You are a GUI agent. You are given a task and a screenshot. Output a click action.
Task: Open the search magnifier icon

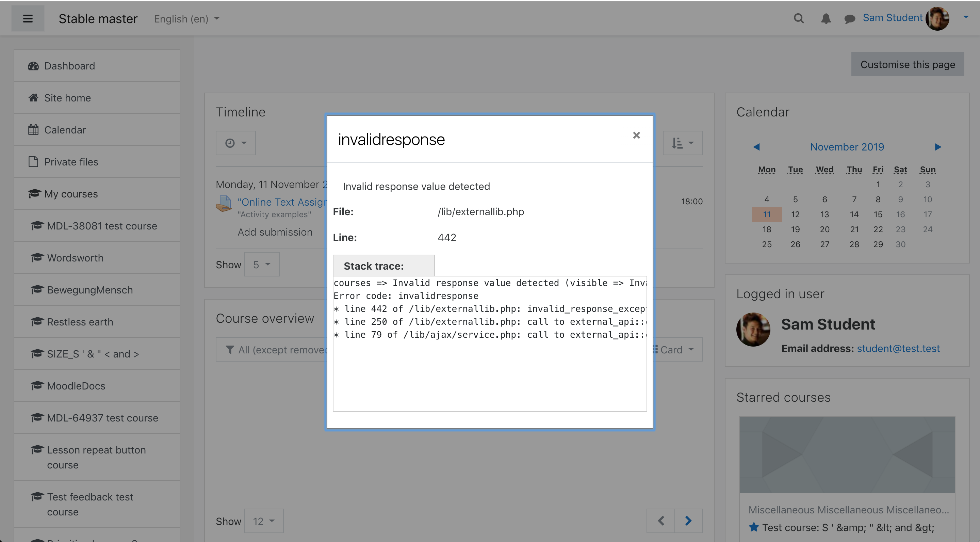tap(799, 18)
